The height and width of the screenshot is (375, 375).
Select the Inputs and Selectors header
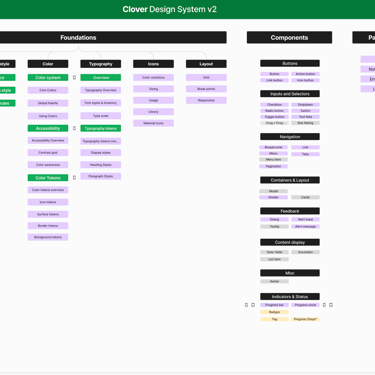(x=290, y=94)
